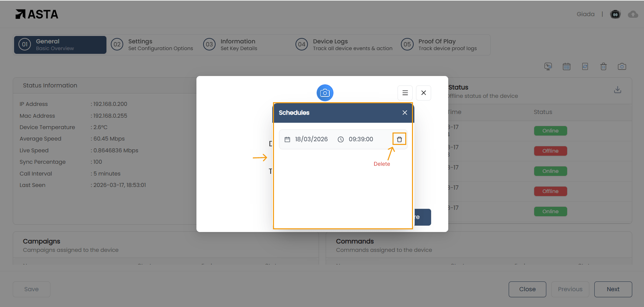This screenshot has width=644, height=307.
Task: Close the Schedules popup
Action: pos(405,113)
